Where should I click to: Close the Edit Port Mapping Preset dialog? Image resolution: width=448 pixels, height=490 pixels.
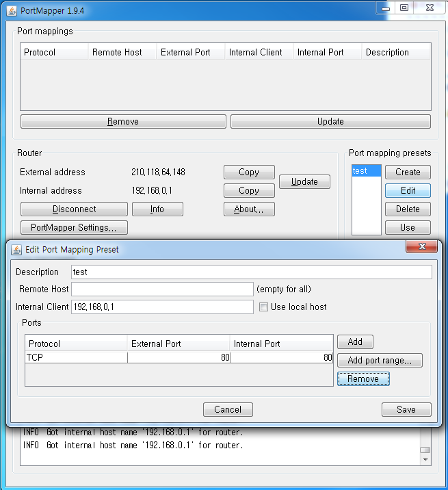pos(422,246)
